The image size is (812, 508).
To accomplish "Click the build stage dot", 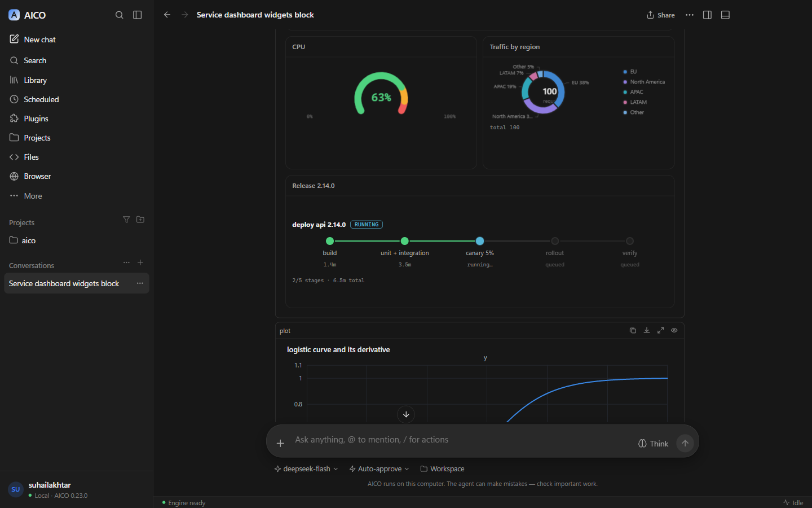I will coord(330,241).
